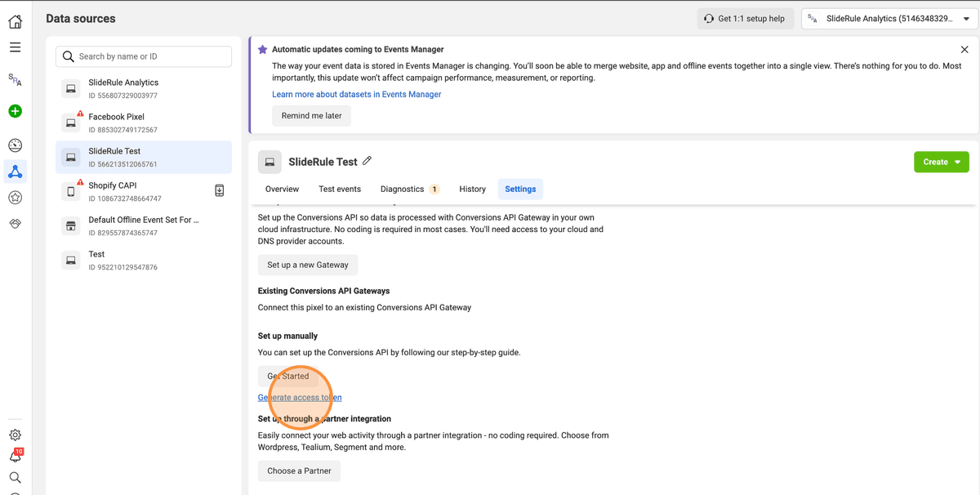Select Shopify CAPI data source

pyautogui.click(x=144, y=191)
